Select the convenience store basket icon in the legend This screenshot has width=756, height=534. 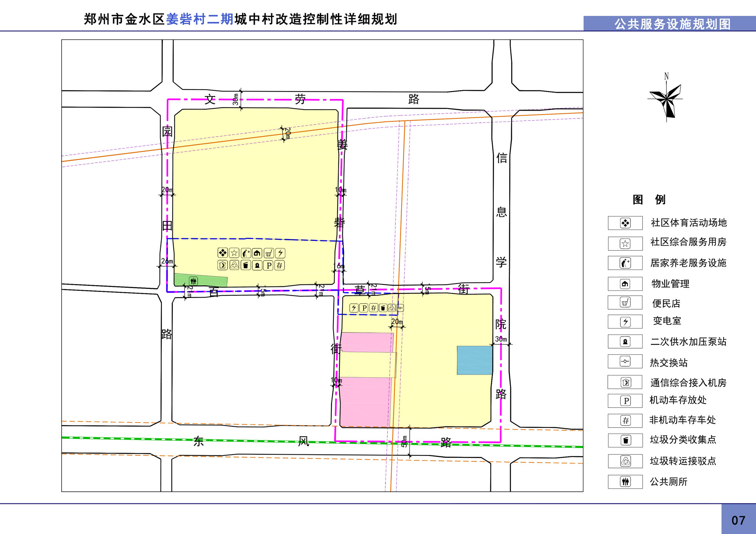pyautogui.click(x=625, y=302)
